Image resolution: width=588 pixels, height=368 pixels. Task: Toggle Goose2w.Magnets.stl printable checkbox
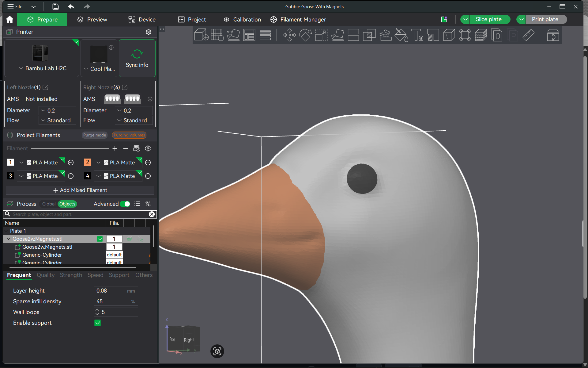click(x=100, y=239)
